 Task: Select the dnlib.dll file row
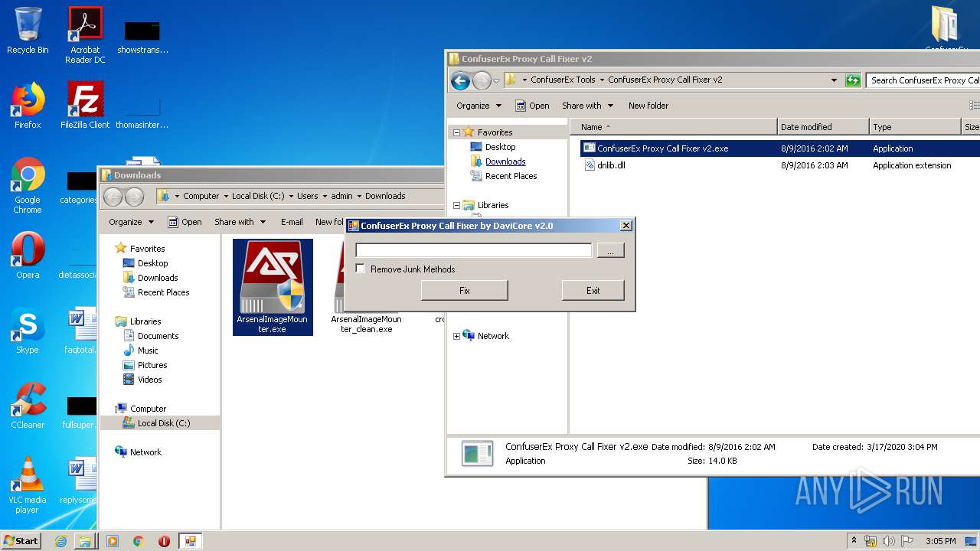pyautogui.click(x=779, y=165)
